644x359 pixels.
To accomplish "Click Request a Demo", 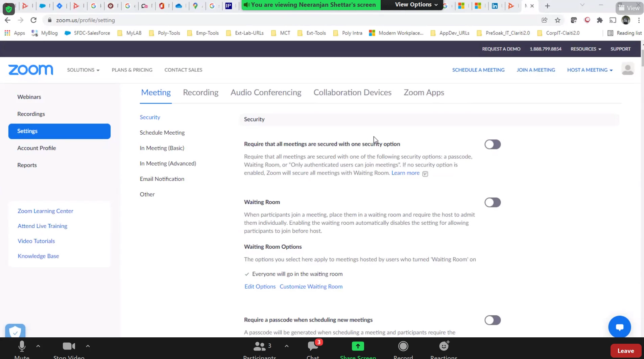I will click(501, 49).
